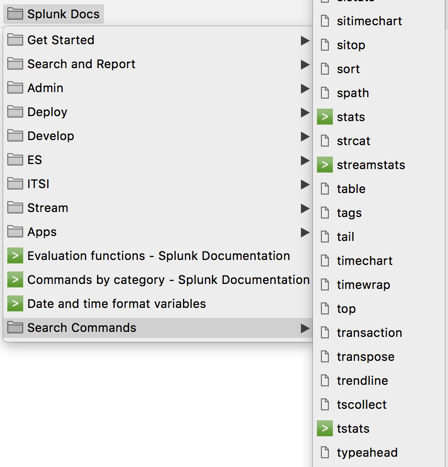The image size is (448, 467).
Task: Open the stats command bookmark
Action: coord(380,117)
